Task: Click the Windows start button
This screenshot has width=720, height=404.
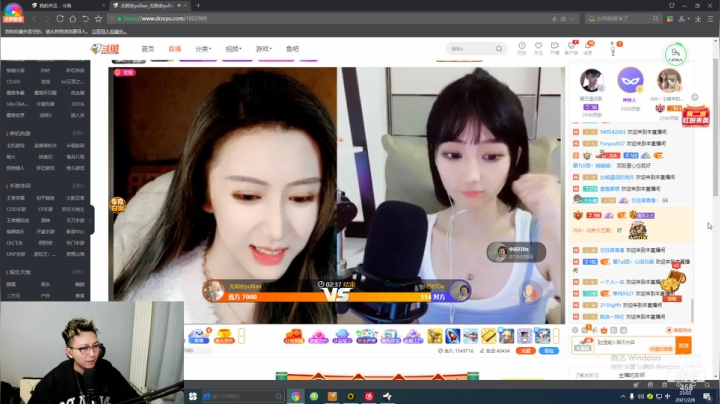Action: tap(193, 396)
